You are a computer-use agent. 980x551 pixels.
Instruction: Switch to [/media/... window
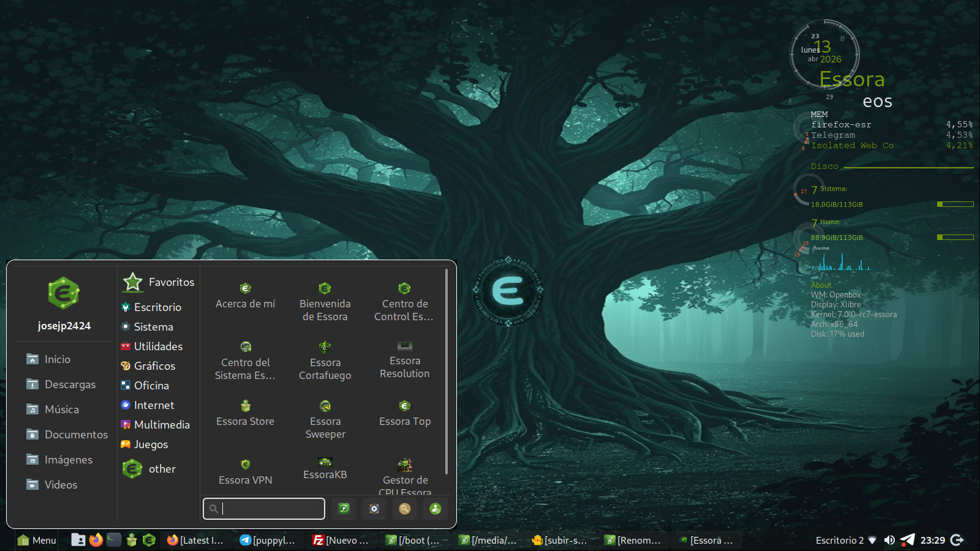point(487,540)
